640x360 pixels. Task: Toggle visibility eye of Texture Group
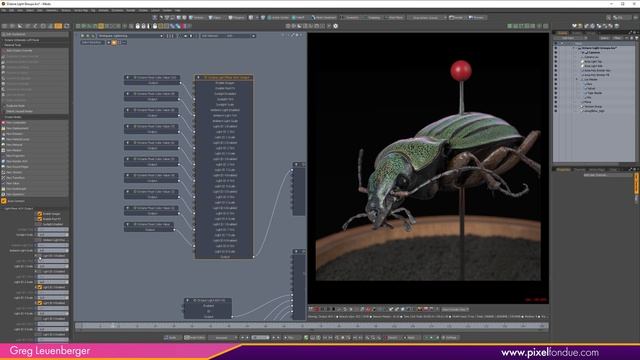556,107
